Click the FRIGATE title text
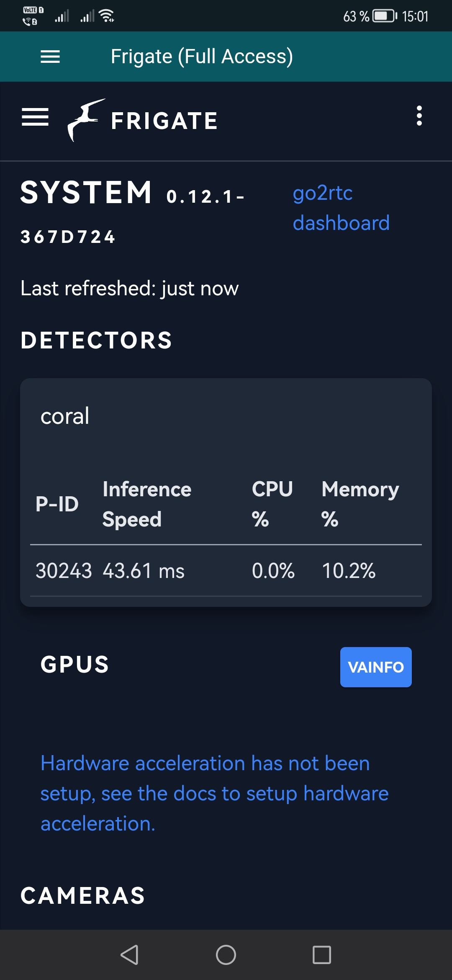 coord(164,121)
